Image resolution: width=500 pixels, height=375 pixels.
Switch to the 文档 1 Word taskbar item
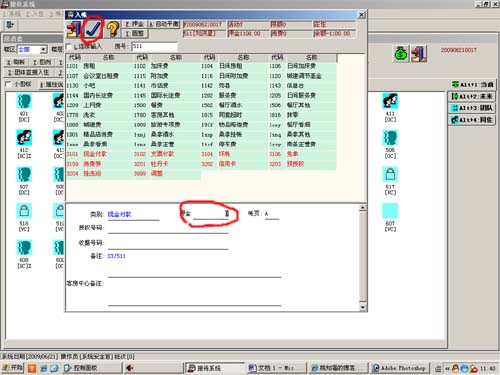(x=276, y=368)
